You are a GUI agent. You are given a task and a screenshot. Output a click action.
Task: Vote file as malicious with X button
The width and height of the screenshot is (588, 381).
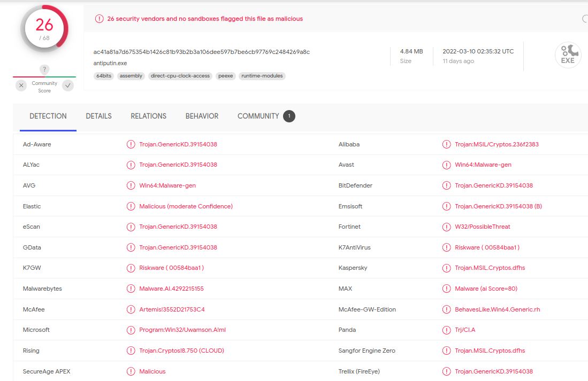pyautogui.click(x=21, y=85)
